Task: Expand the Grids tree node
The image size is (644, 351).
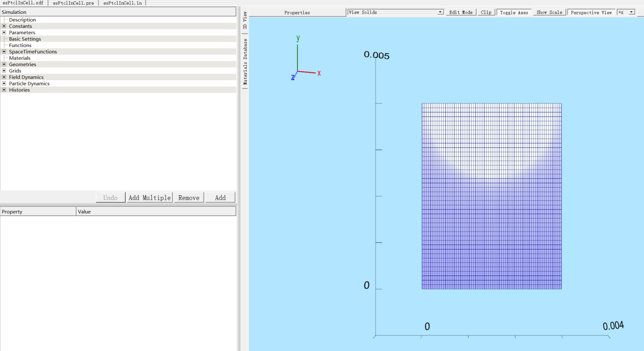Action: [x=4, y=71]
